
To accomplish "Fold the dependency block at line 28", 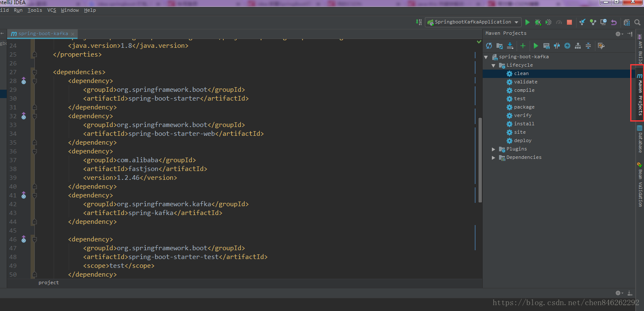I will tap(34, 81).
